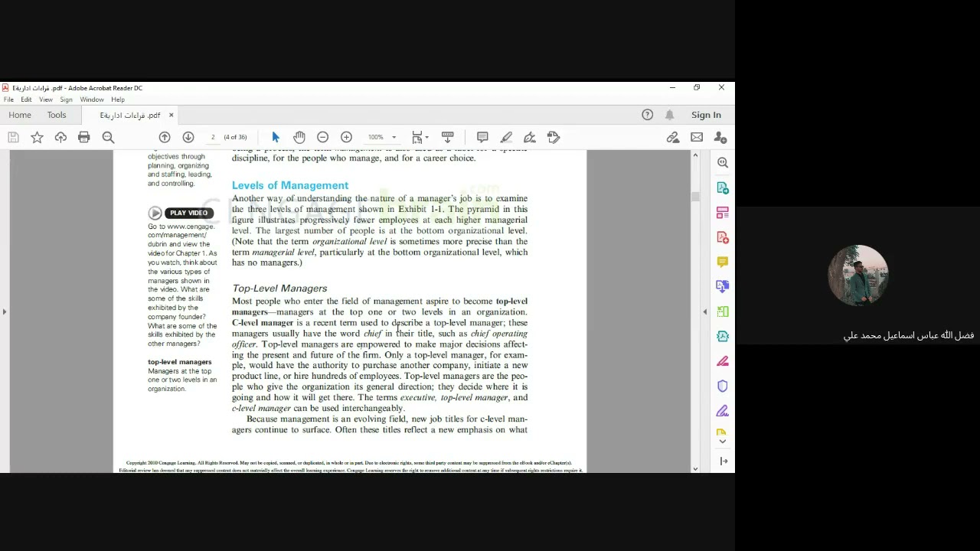Open Comment tool in right pane
Image resolution: width=980 pixels, height=551 pixels.
point(723,262)
